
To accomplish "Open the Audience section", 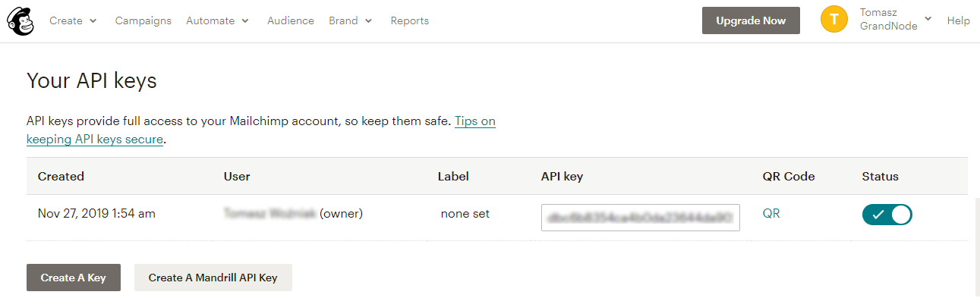I will 291,20.
